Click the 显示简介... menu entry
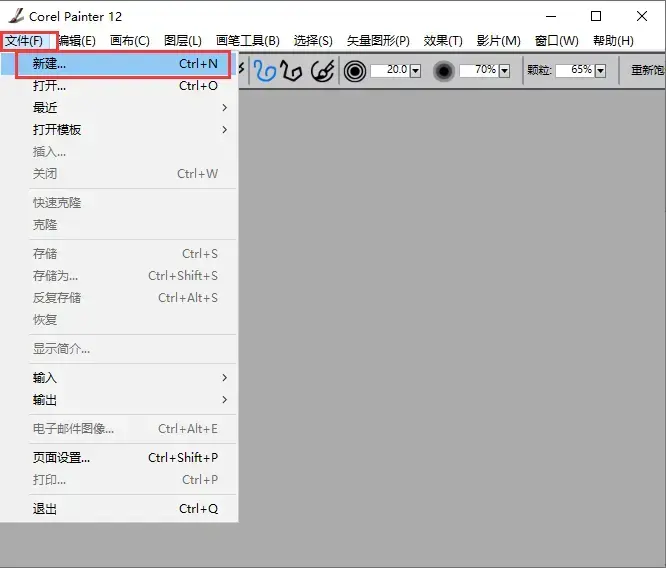 pyautogui.click(x=119, y=349)
